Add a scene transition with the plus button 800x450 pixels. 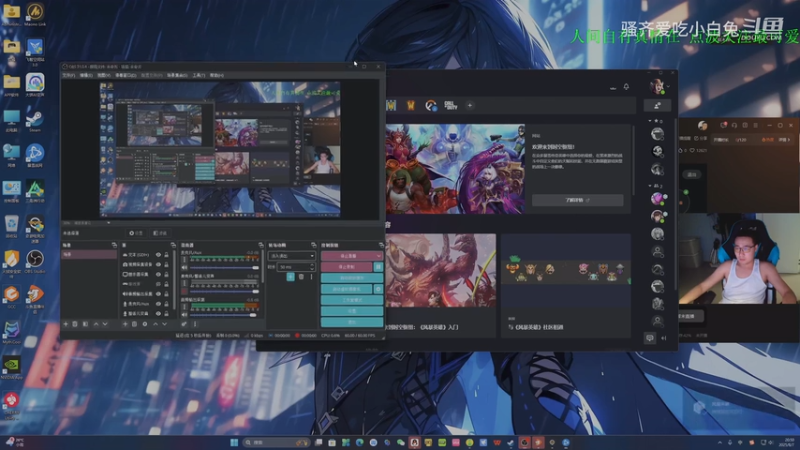[x=290, y=277]
